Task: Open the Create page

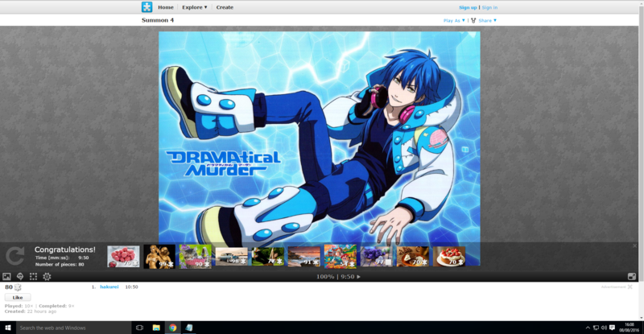Action: 225,7
